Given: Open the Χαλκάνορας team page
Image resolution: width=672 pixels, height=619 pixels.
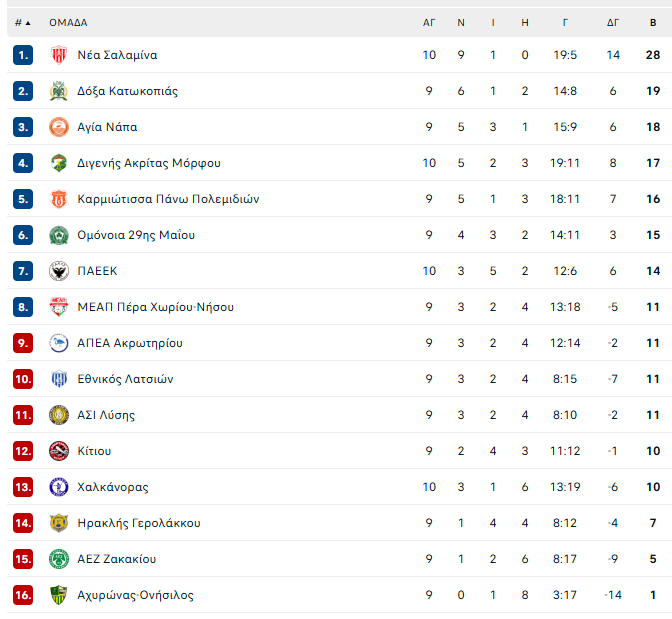Looking at the screenshot, I should point(113,487).
